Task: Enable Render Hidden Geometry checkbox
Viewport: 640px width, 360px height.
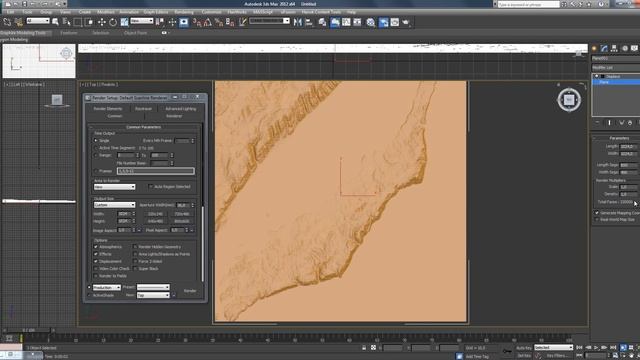Action: pos(135,247)
